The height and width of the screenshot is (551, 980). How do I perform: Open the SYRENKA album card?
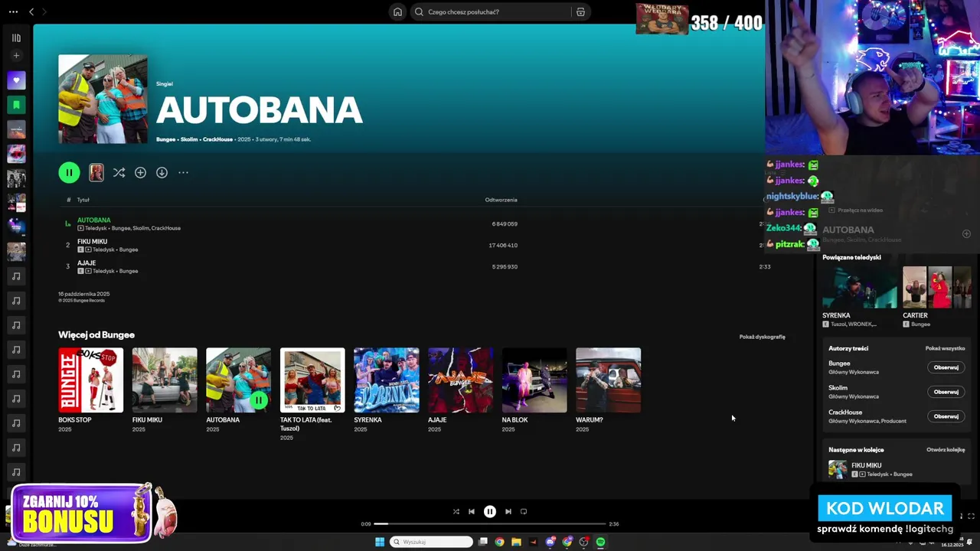[x=387, y=390]
